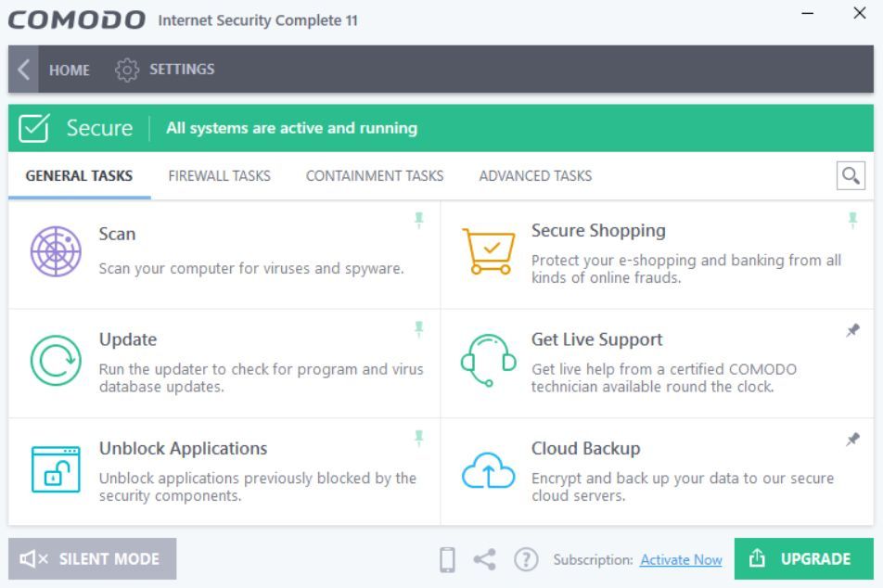The width and height of the screenshot is (883, 588).
Task: Click the Scan task title
Action: pyautogui.click(x=117, y=234)
